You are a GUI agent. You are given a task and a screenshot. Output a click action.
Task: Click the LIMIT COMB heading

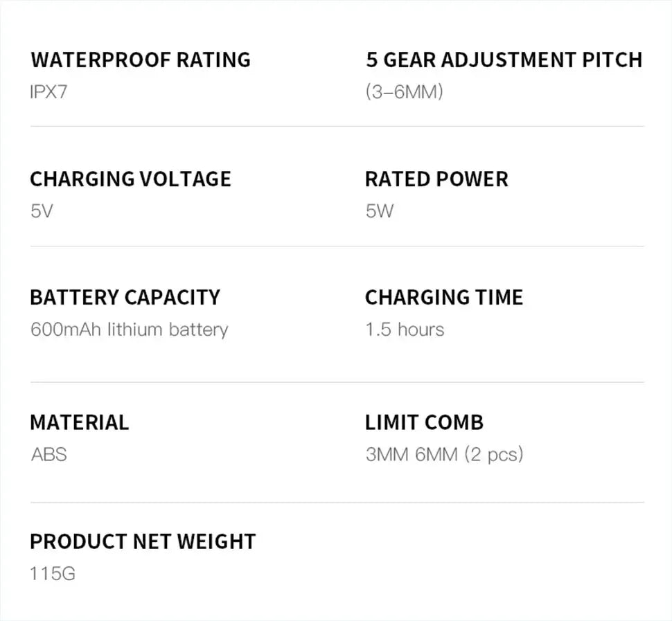tap(424, 422)
